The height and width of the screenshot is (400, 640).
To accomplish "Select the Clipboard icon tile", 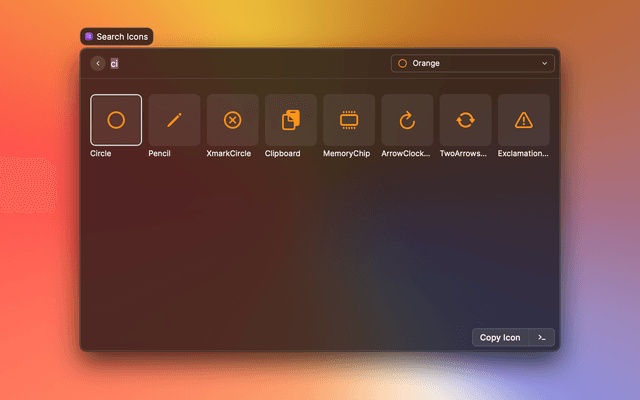I will click(290, 120).
